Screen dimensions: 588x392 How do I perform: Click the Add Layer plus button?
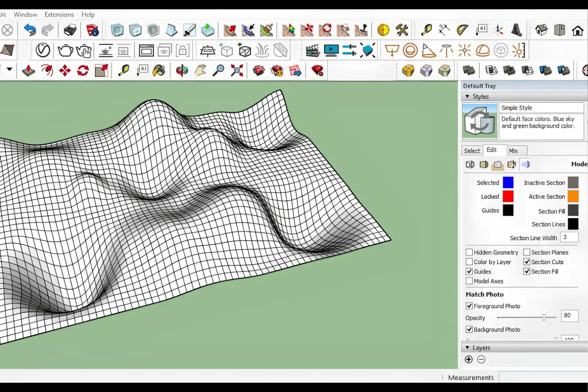tap(468, 359)
